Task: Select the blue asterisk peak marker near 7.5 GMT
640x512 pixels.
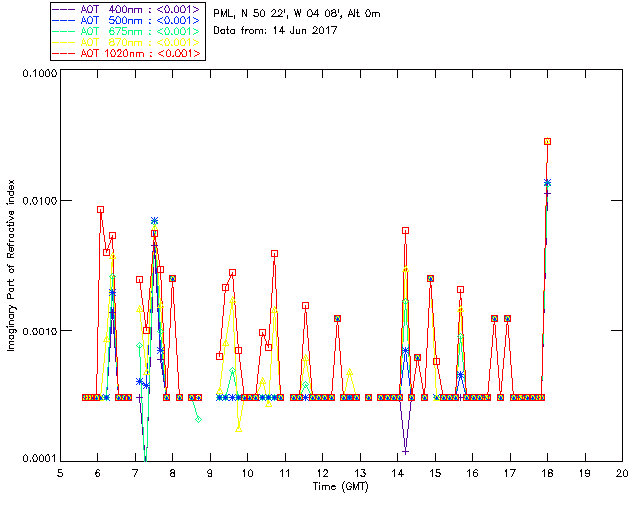Action: pyautogui.click(x=154, y=221)
